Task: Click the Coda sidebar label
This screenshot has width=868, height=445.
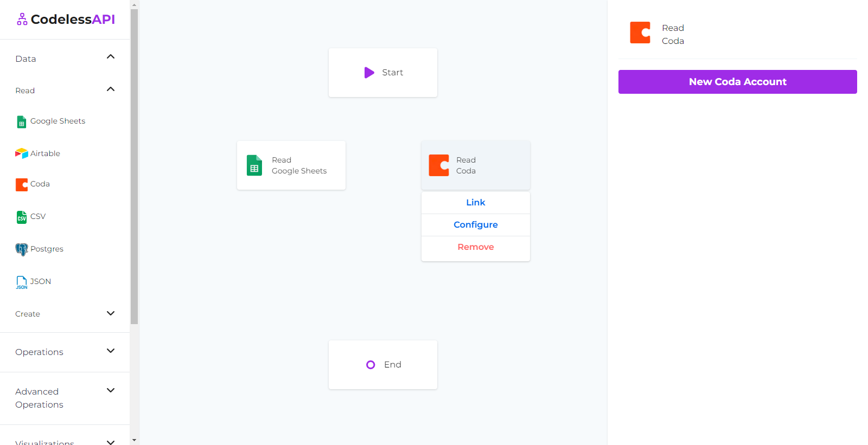Action: tap(40, 184)
